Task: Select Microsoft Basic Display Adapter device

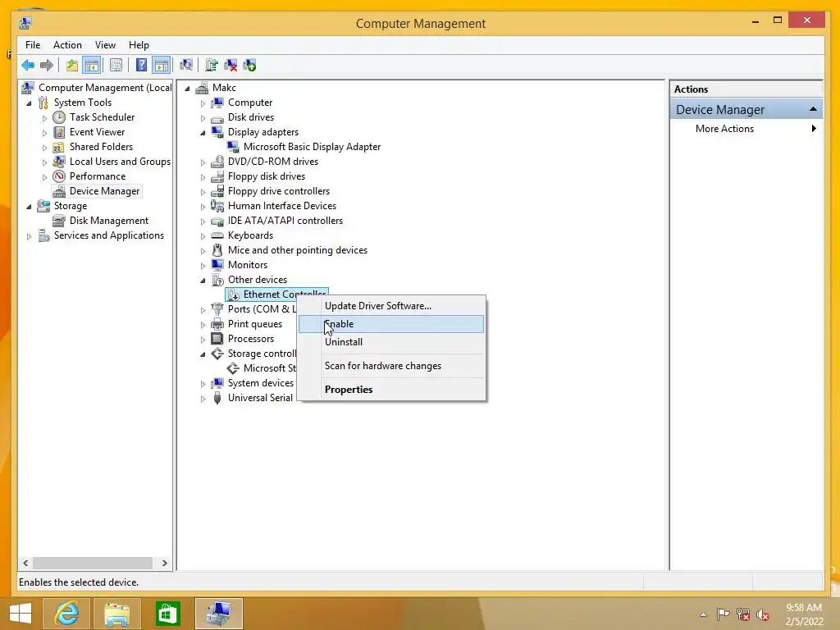Action: pyautogui.click(x=312, y=147)
